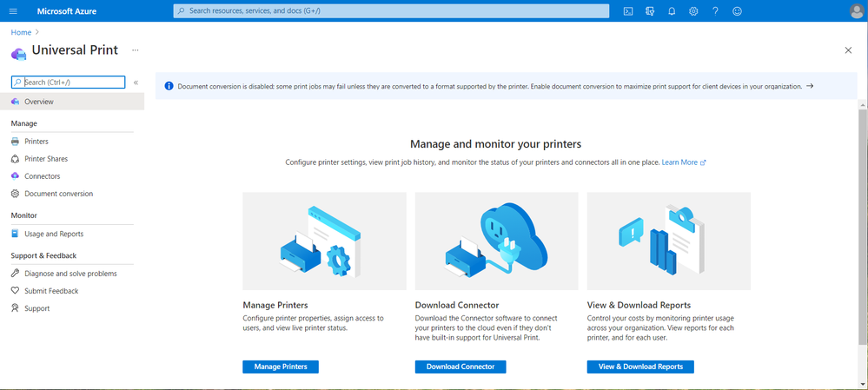The height and width of the screenshot is (390, 868).
Task: Click the Diagnose and solve problems wrench icon
Action: pos(15,274)
